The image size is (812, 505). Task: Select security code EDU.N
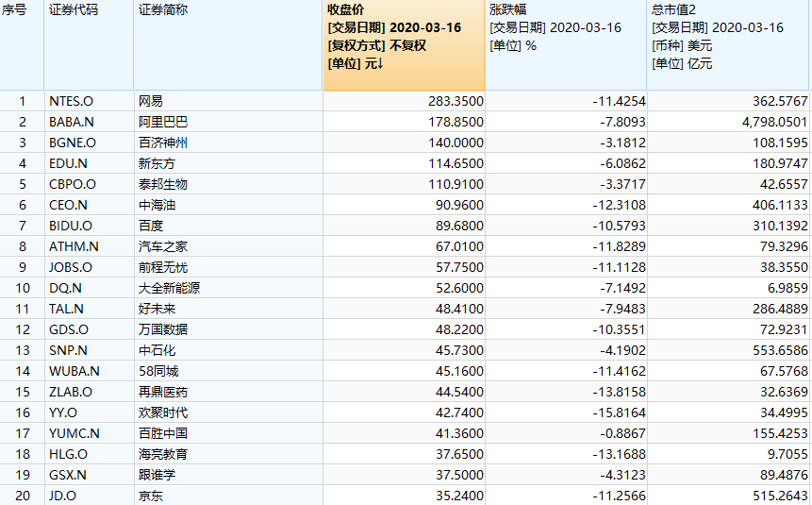click(x=68, y=163)
